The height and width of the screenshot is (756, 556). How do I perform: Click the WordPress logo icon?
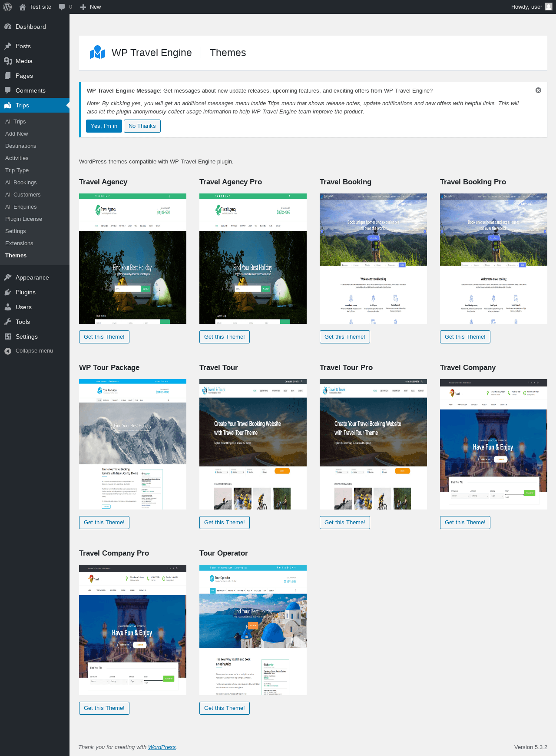[7, 7]
